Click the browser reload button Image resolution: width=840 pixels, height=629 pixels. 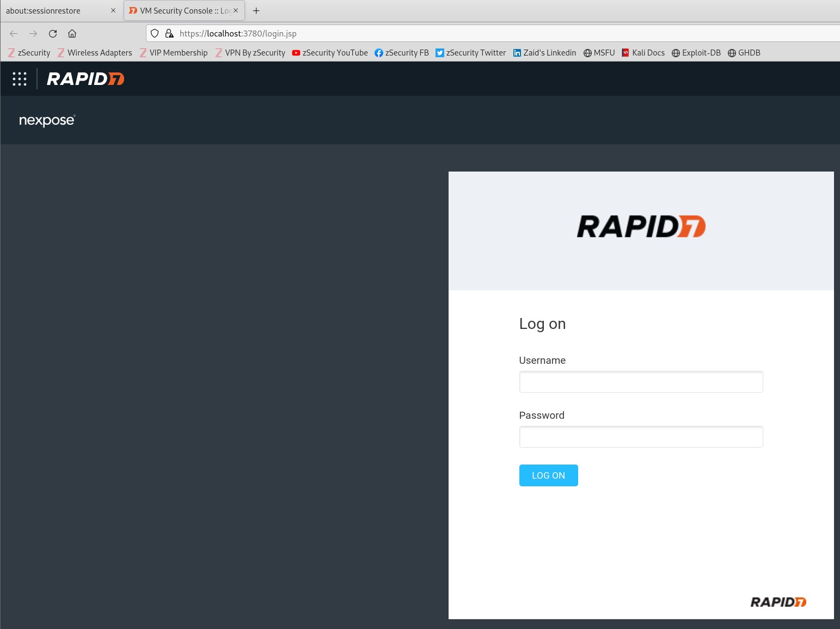[x=53, y=34]
